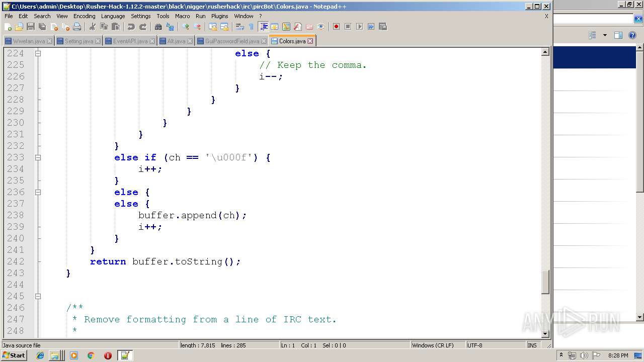
Task: Collapse comment fold at line 245
Action: (38, 296)
